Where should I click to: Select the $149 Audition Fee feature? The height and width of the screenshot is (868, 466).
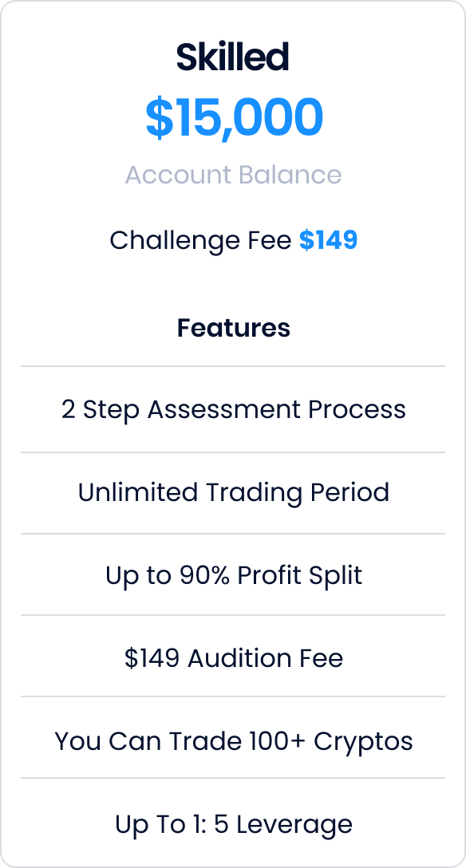click(233, 657)
